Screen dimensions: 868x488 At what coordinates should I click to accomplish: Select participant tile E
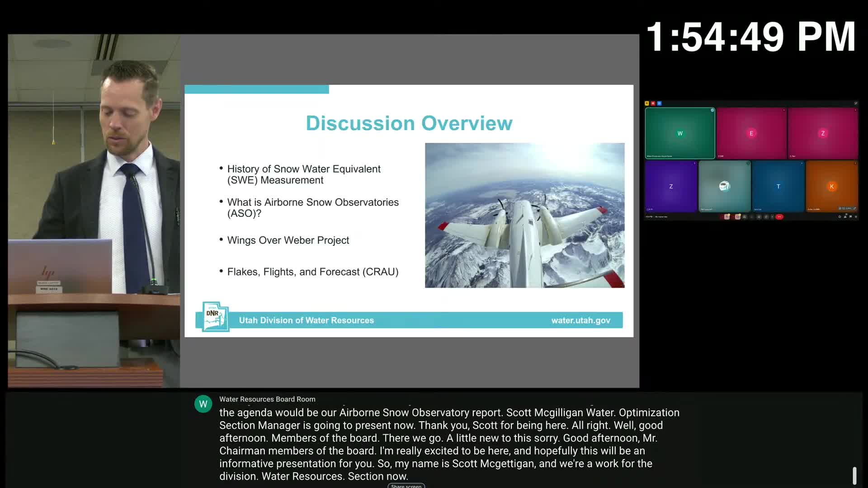tap(751, 133)
